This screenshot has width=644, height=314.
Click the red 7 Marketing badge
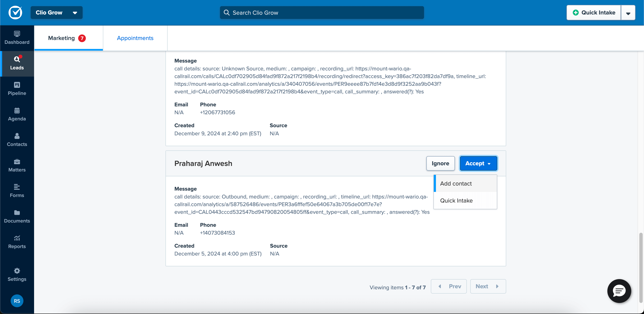[82, 38]
